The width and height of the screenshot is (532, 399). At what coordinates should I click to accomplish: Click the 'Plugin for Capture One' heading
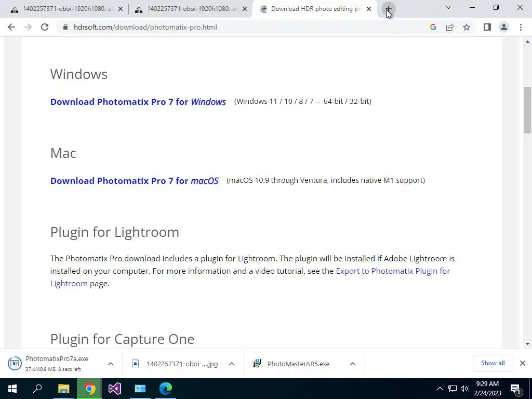click(x=122, y=339)
